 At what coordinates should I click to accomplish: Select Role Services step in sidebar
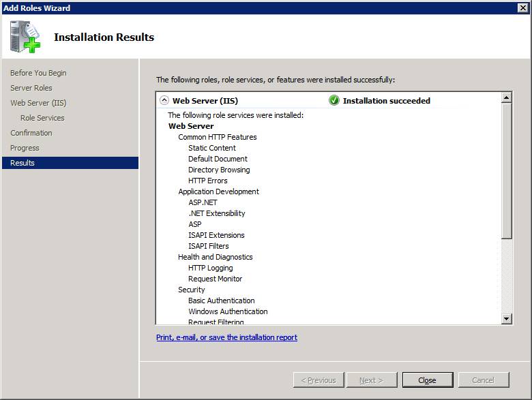click(x=42, y=118)
